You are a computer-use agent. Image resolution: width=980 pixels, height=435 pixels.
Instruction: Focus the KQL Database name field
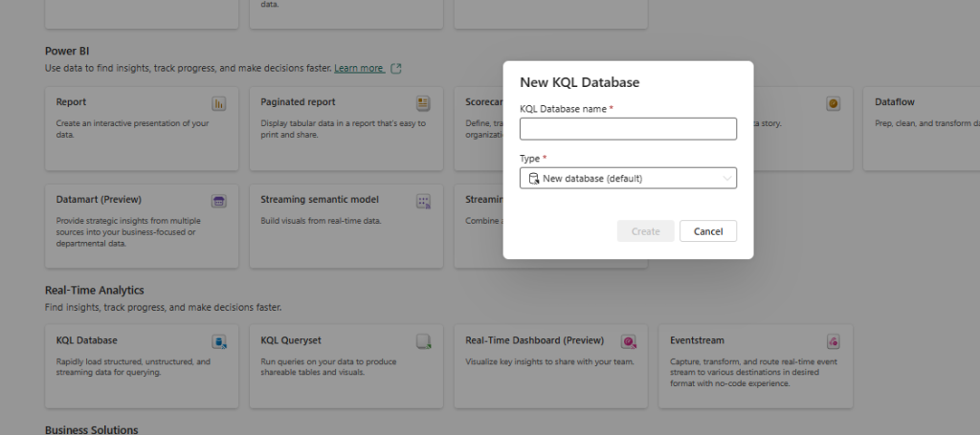tap(628, 129)
